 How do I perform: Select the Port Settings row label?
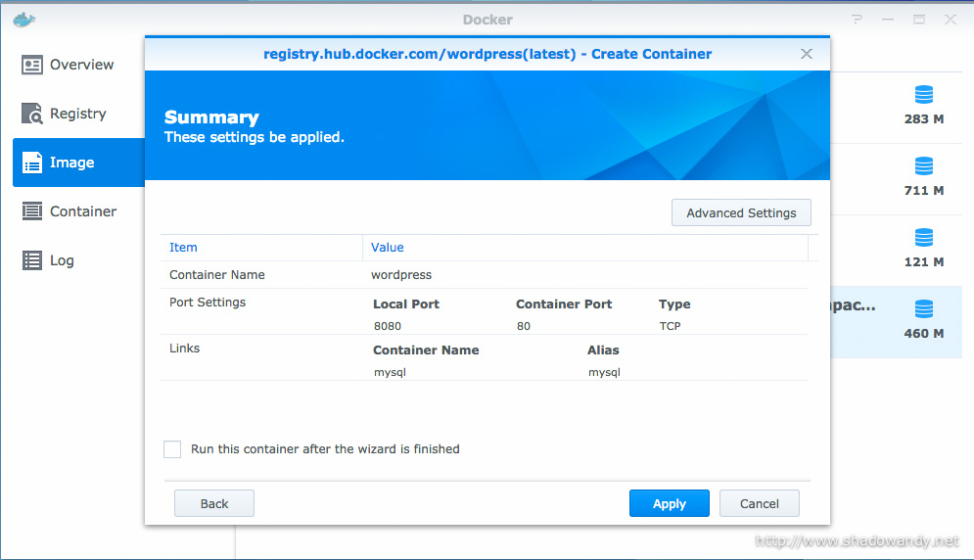(208, 303)
